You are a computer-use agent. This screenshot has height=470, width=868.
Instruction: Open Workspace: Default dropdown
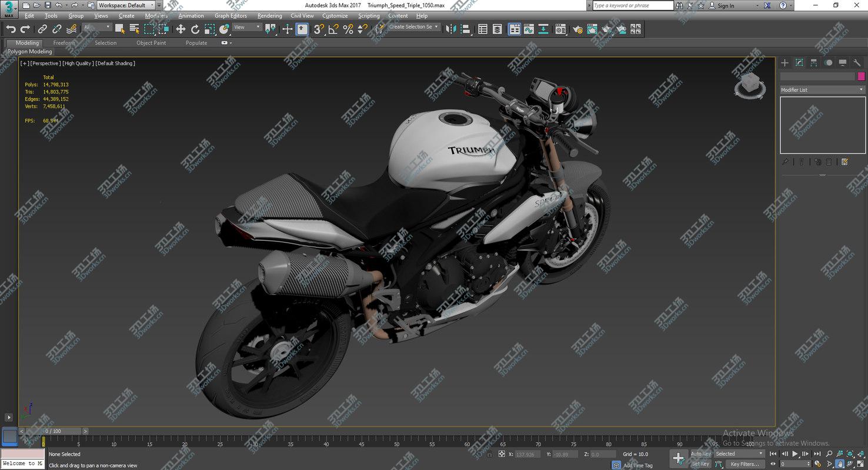126,5
